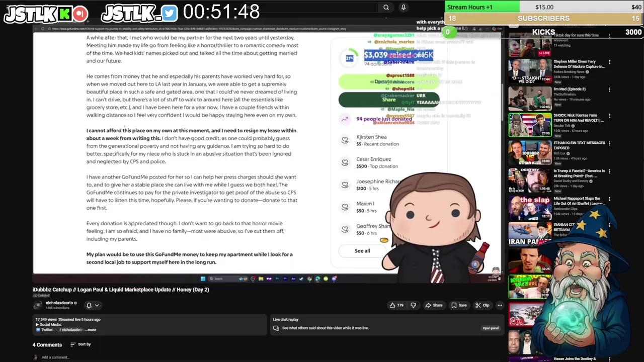Dislike the video with thumbs-down icon

pyautogui.click(x=413, y=305)
